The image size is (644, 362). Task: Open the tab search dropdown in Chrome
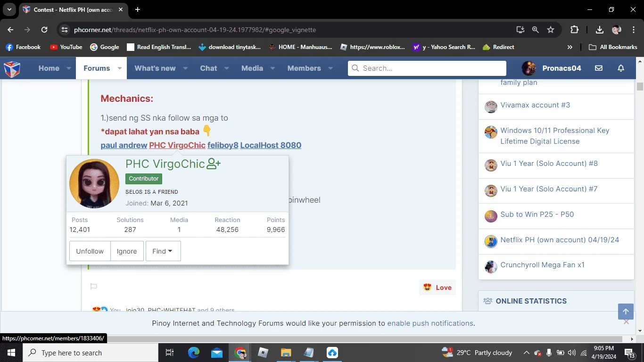tap(9, 9)
